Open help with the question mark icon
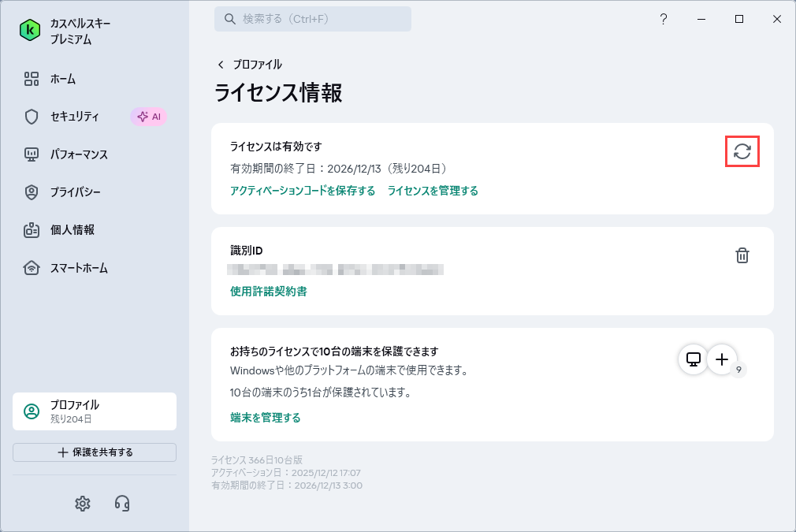 pos(664,19)
